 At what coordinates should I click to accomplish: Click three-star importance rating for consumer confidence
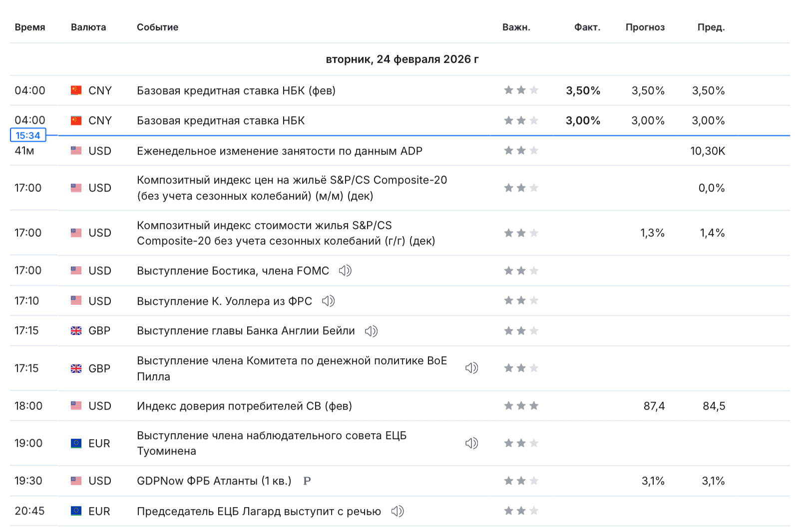point(521,406)
